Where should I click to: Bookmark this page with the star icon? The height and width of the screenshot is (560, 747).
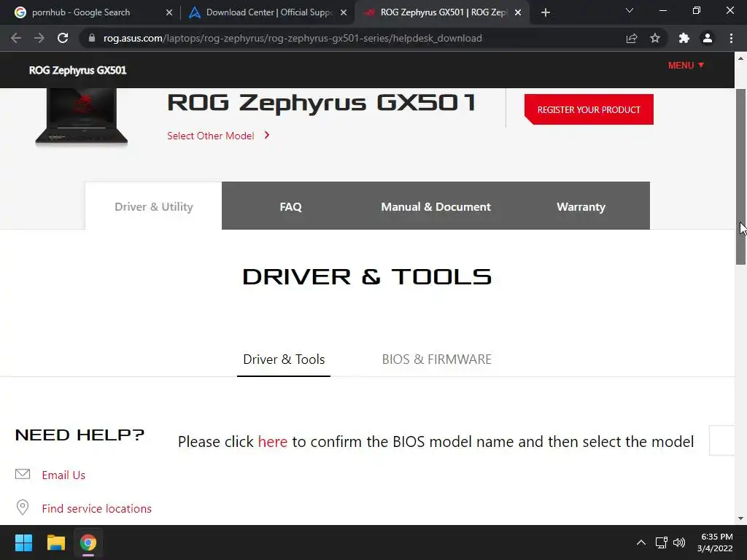click(x=655, y=38)
